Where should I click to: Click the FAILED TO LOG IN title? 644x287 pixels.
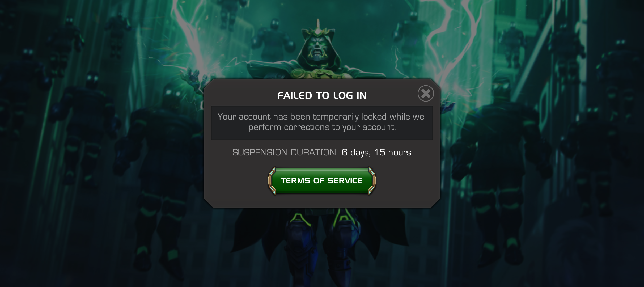click(x=322, y=95)
